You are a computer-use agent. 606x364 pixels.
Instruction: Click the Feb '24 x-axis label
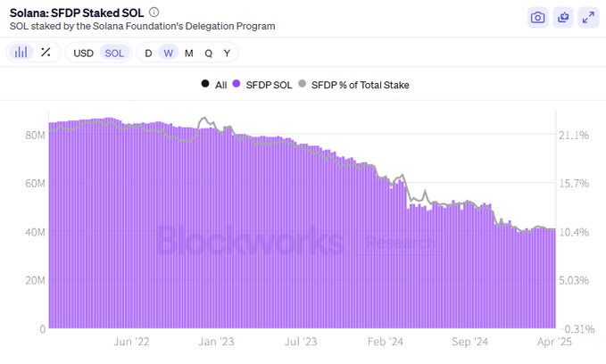(x=386, y=342)
